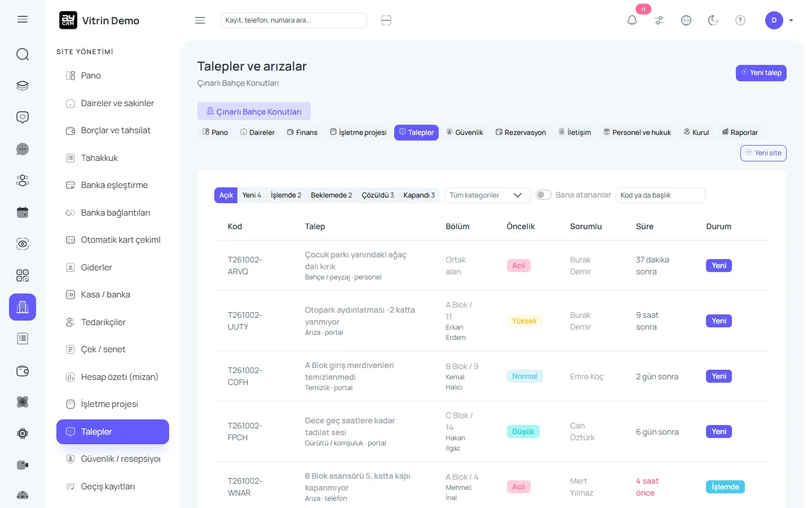
Task: Click the Yeni site button
Action: pos(764,153)
